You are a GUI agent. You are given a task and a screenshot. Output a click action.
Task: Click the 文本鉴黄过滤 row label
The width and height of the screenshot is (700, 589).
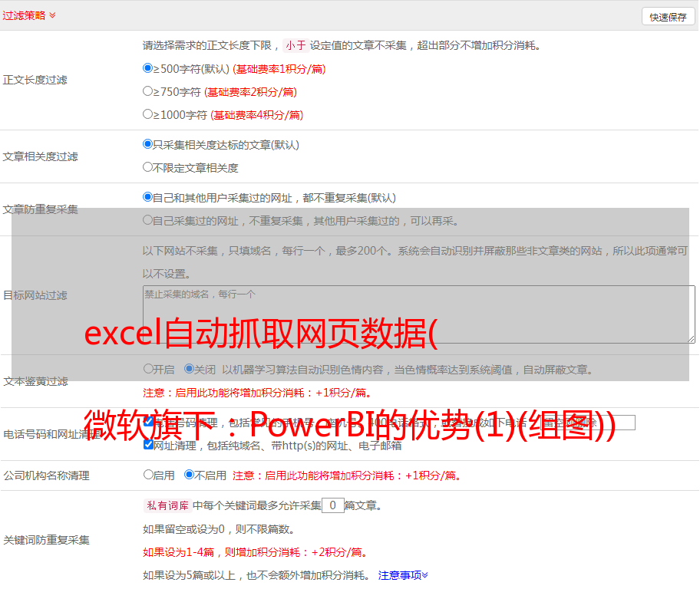coord(36,381)
